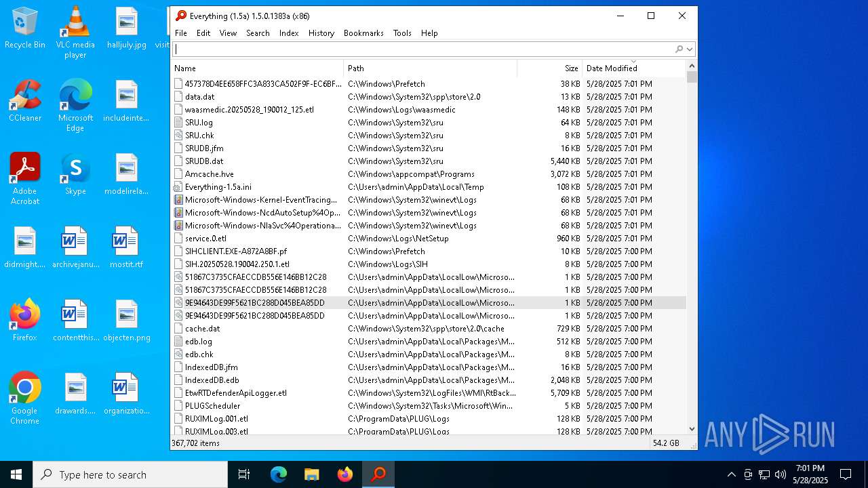This screenshot has height=488, width=868.
Task: Open the Edit menu
Action: point(203,33)
